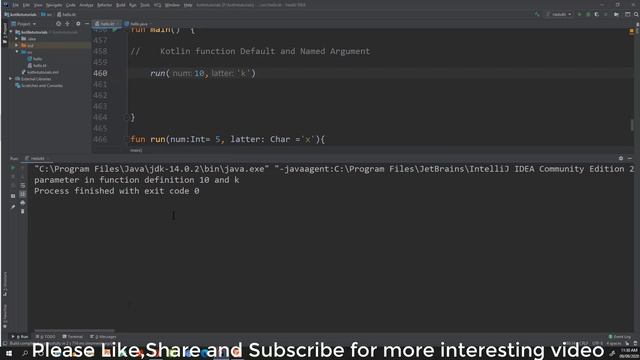Open the Build menu

(x=121, y=5)
